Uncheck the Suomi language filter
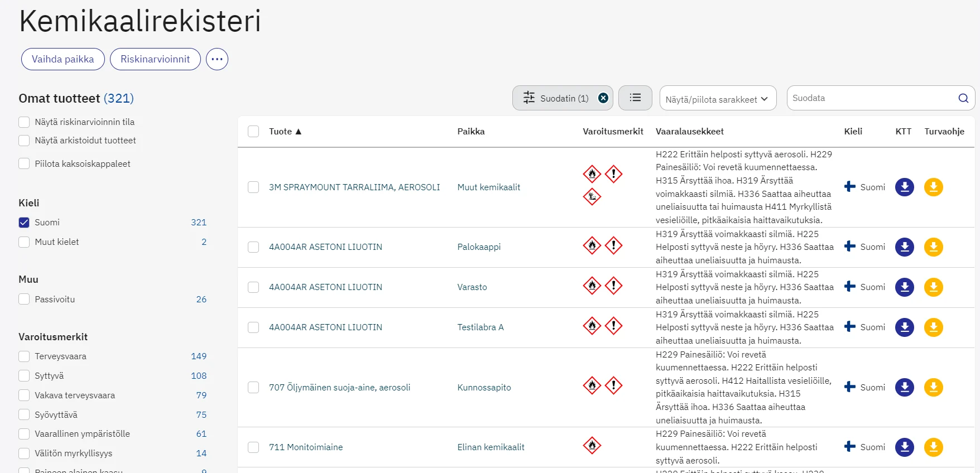 tap(24, 223)
